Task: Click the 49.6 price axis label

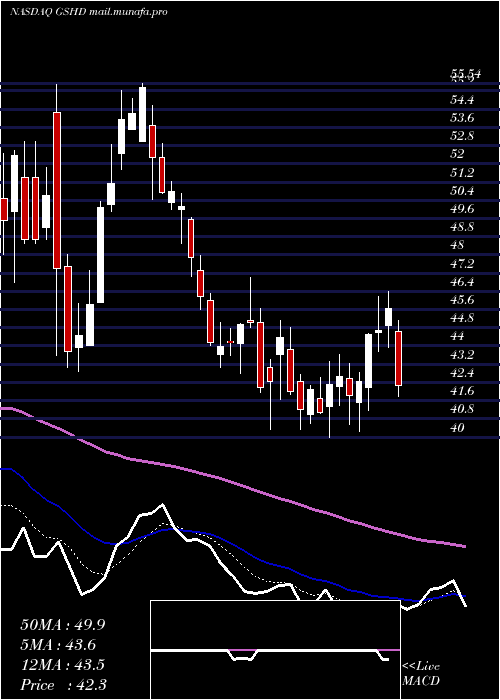Action: (x=462, y=209)
